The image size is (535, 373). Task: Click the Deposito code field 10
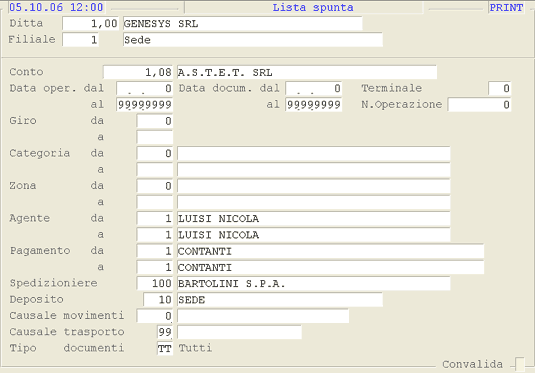click(x=158, y=299)
